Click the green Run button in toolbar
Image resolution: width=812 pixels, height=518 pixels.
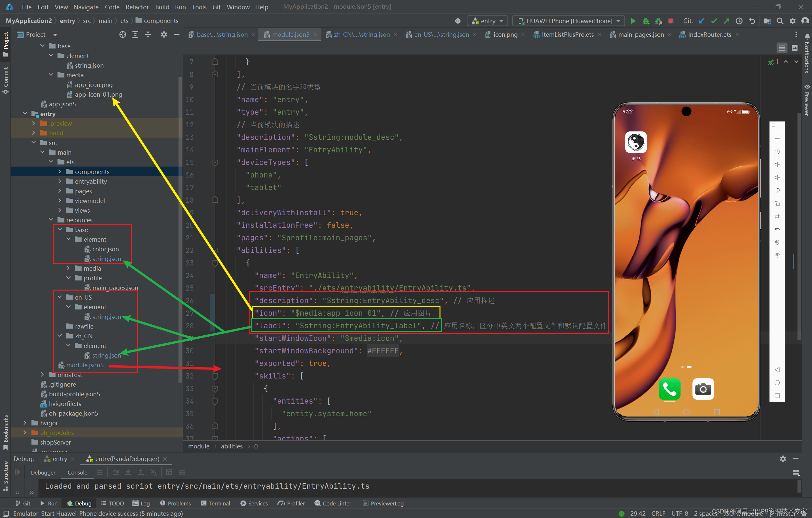[x=633, y=21]
